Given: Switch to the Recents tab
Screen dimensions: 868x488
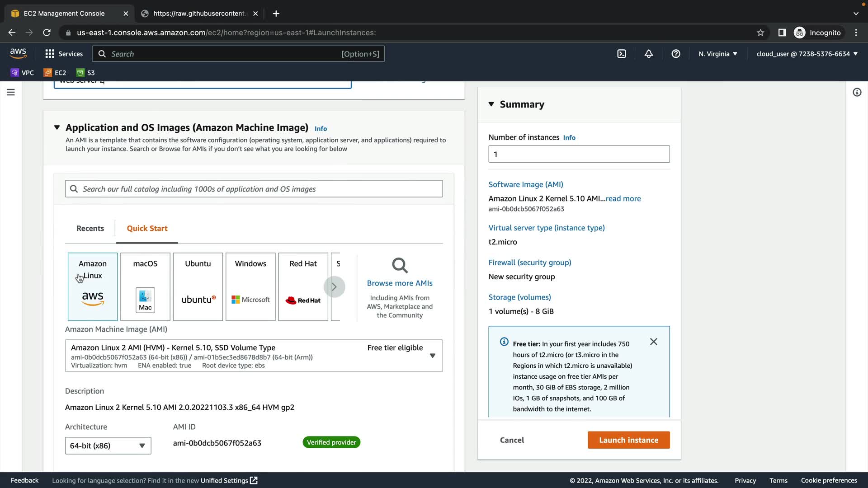Looking at the screenshot, I should tap(90, 228).
